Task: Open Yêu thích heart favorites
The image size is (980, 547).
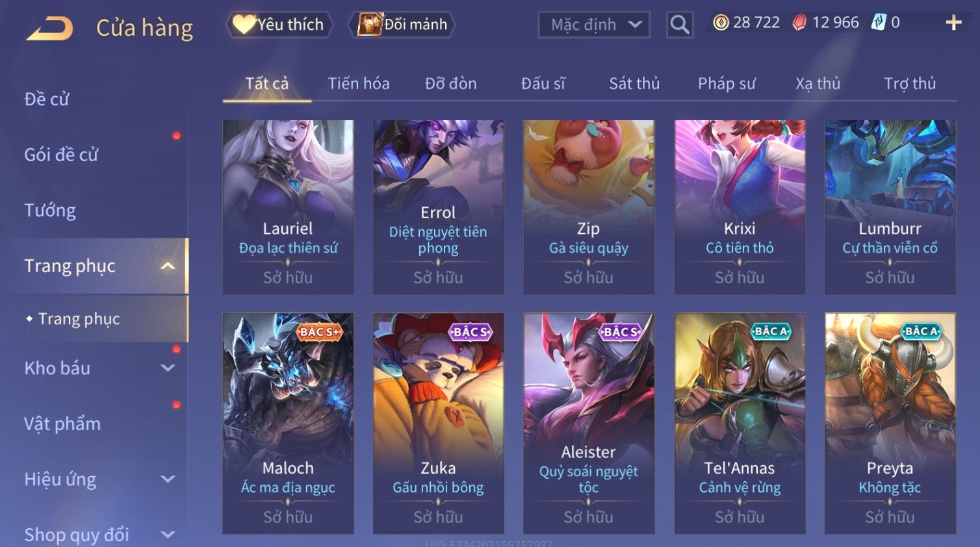Action: tap(279, 25)
